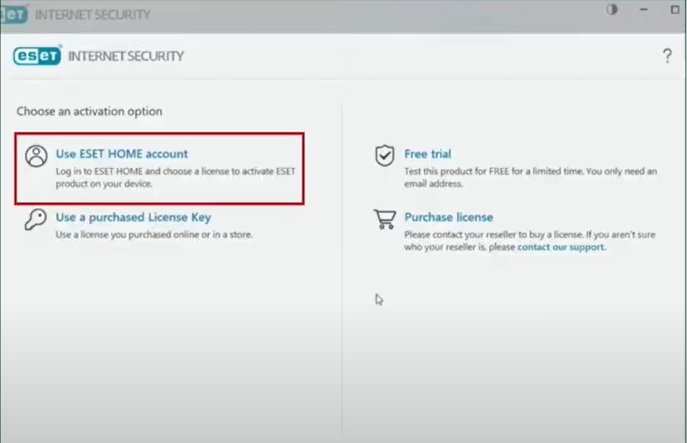Click the shield checkmark Free trial icon
Viewport: 687px width, 443px height.
coord(384,156)
